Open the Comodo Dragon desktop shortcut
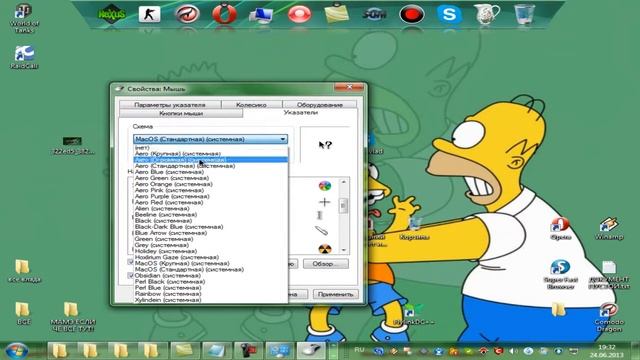640x360 pixels. tap(608, 317)
